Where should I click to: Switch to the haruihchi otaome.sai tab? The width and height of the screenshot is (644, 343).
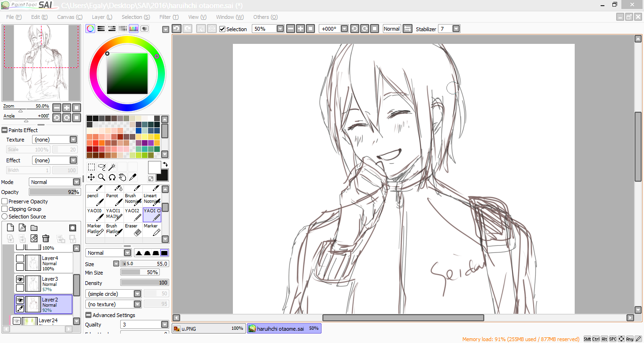click(284, 328)
